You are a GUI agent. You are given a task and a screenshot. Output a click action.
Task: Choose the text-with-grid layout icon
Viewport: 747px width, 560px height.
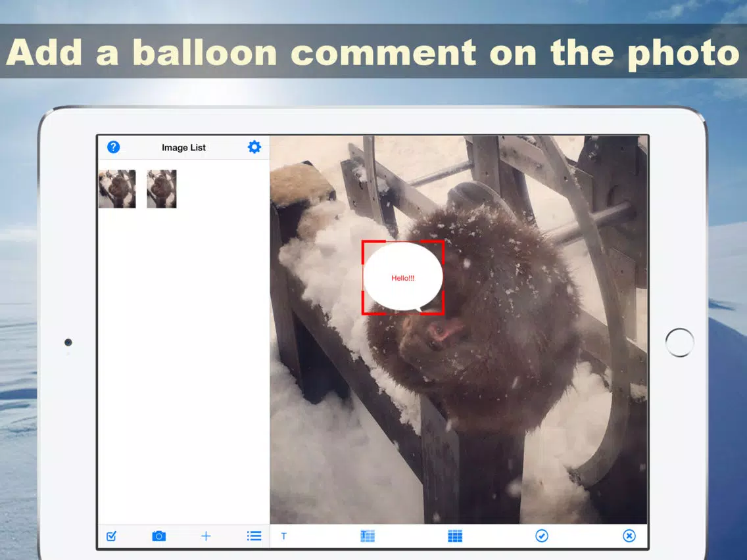368,536
